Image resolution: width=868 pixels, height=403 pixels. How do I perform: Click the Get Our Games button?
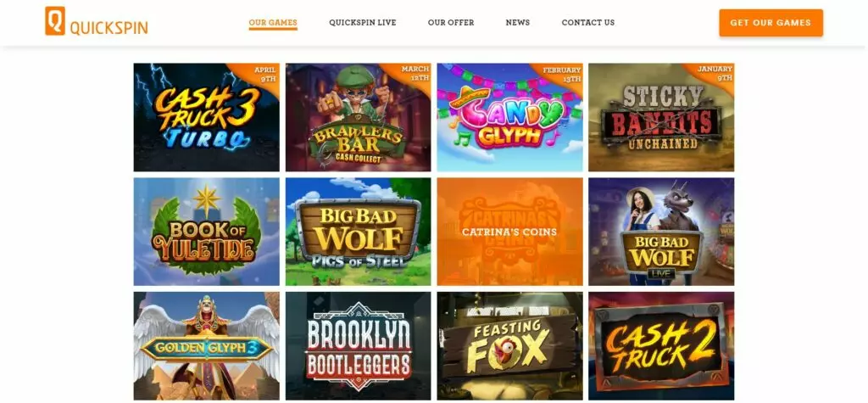pos(771,23)
